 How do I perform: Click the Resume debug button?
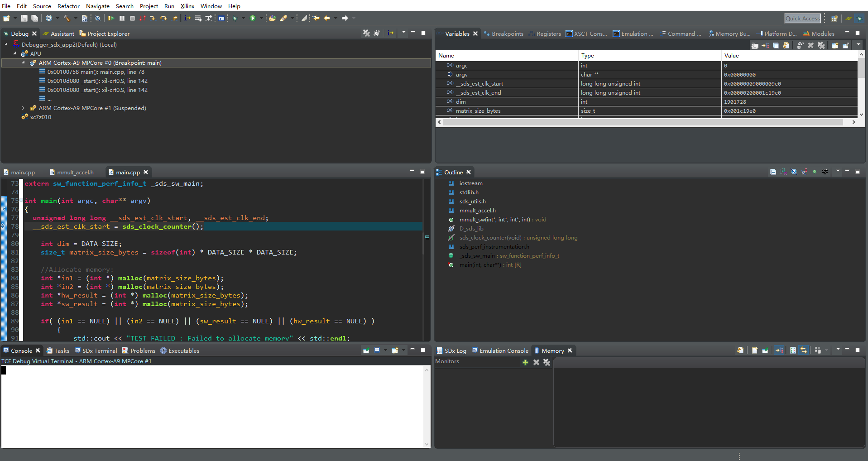click(x=111, y=18)
